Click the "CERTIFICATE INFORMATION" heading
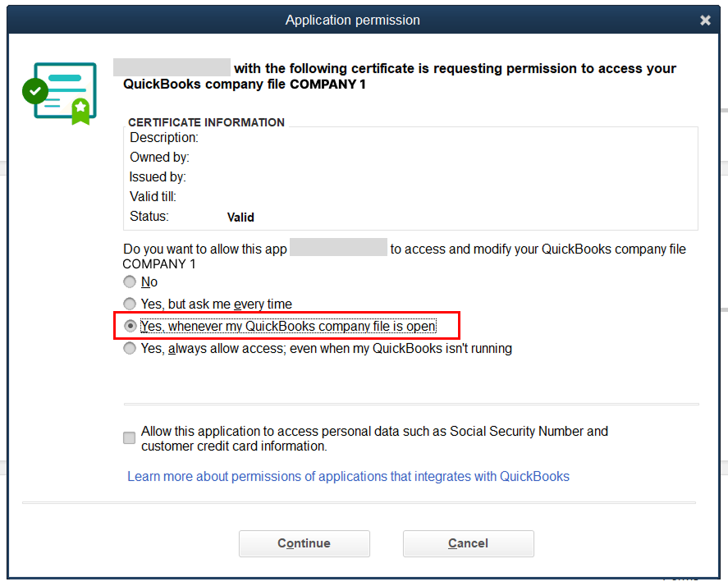728x586 pixels. pyautogui.click(x=206, y=122)
